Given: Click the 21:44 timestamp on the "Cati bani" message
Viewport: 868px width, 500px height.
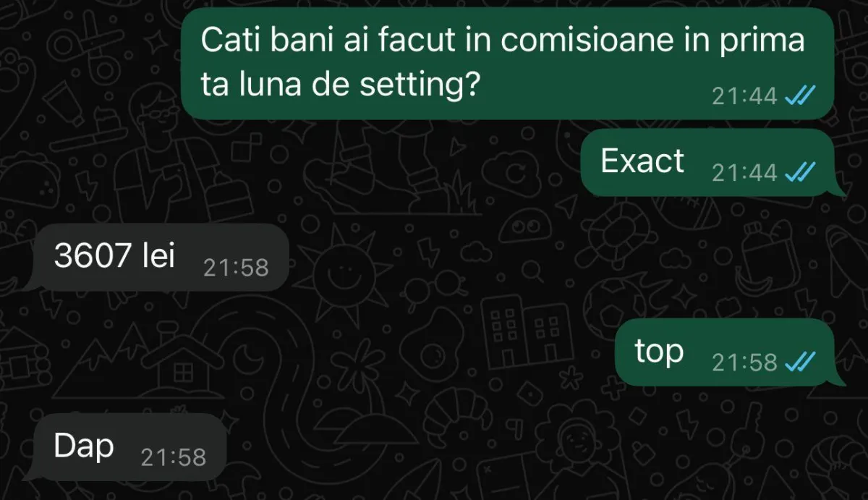Looking at the screenshot, I should pos(744,96).
